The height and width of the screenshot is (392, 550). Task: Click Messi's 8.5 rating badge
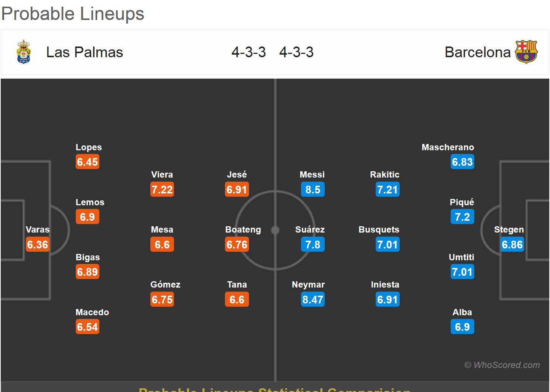(312, 189)
